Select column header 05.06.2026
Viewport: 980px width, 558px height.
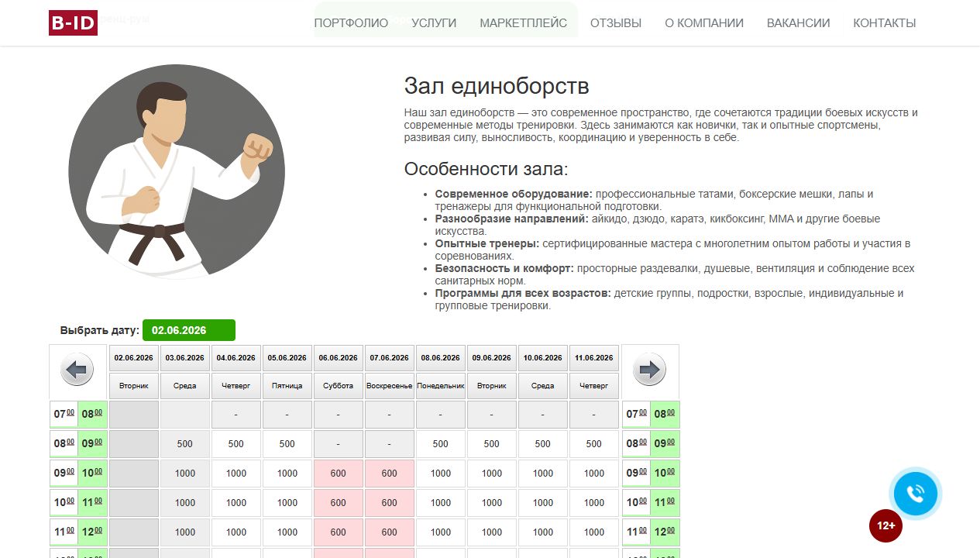[287, 358]
